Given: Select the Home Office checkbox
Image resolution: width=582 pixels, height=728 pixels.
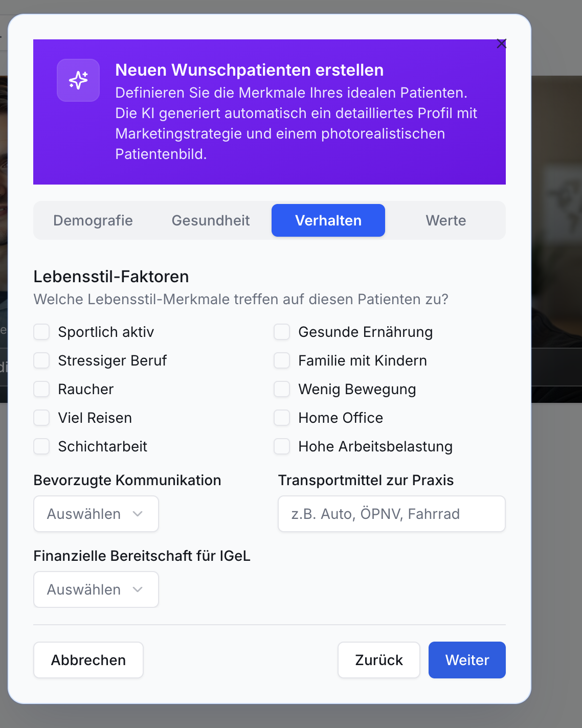Looking at the screenshot, I should pyautogui.click(x=282, y=418).
